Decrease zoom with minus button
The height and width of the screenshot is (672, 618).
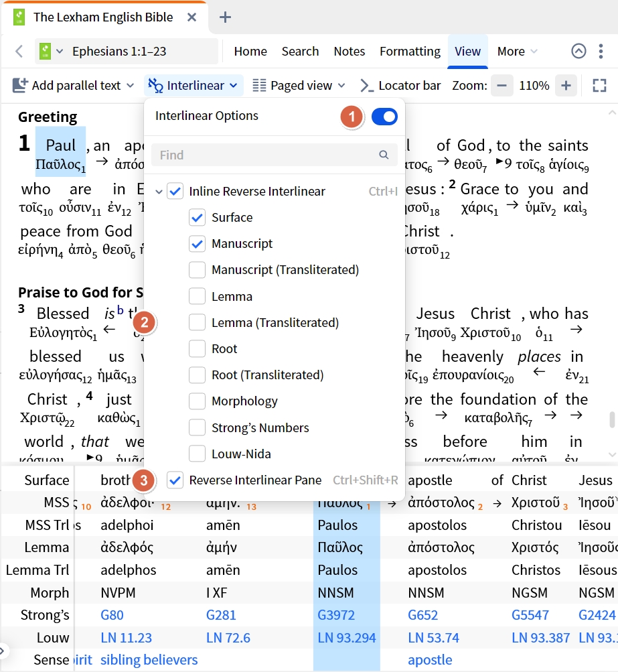pyautogui.click(x=501, y=85)
